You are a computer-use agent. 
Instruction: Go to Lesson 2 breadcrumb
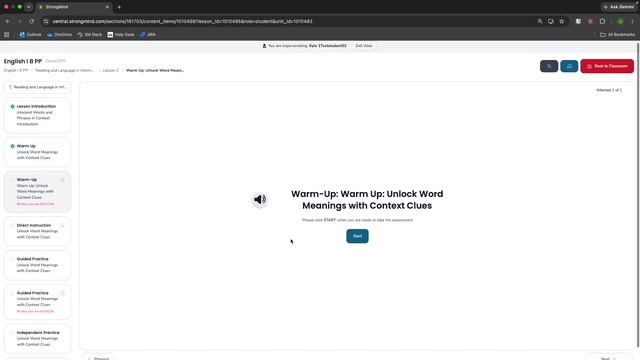click(111, 71)
